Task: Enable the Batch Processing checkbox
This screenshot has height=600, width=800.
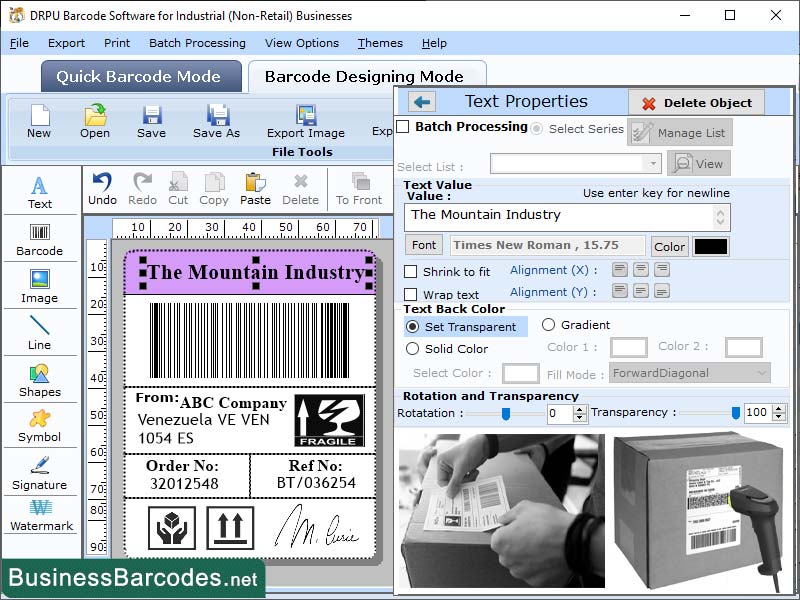Action: (404, 128)
